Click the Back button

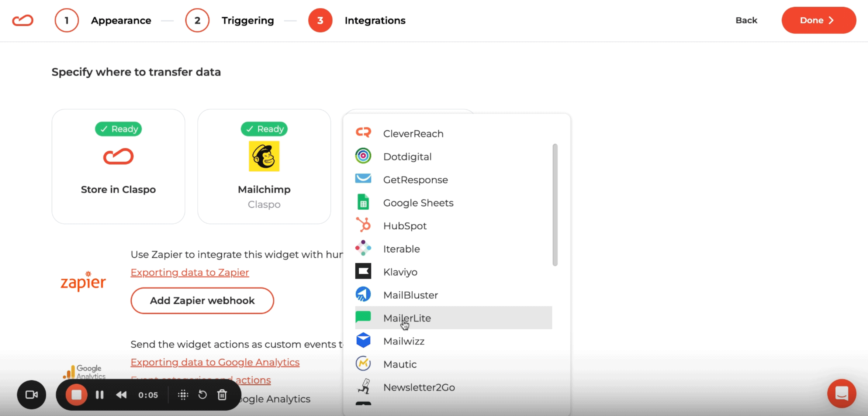[746, 20]
